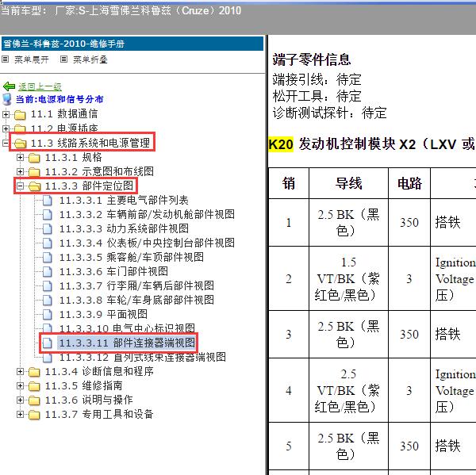
Task: Click the 端子零件信息 heading
Action: click(x=312, y=59)
